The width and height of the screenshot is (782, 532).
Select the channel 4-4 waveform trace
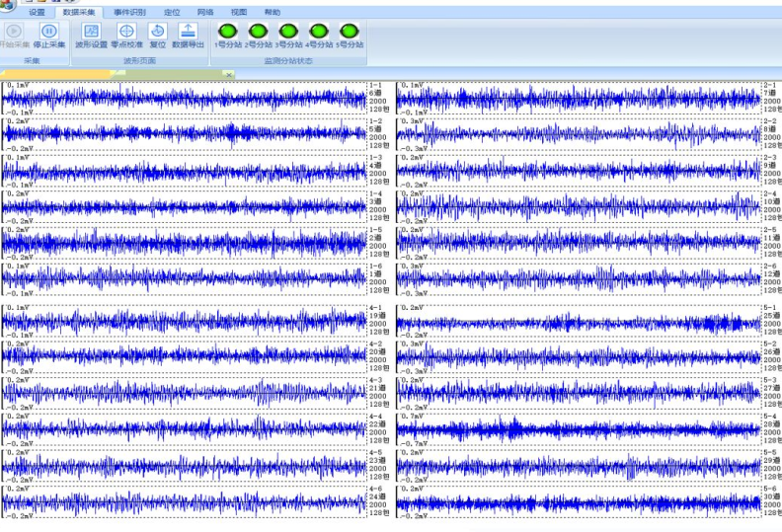(185, 429)
